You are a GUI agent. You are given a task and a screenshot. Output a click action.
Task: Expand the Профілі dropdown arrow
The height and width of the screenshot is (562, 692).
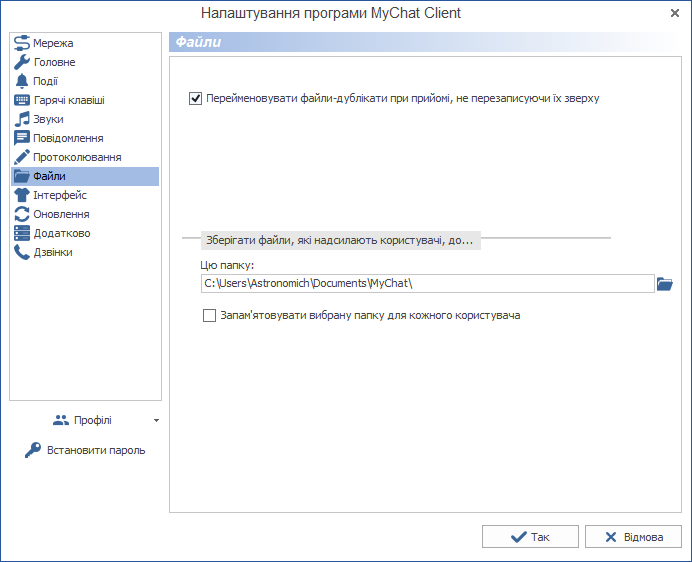coord(156,420)
